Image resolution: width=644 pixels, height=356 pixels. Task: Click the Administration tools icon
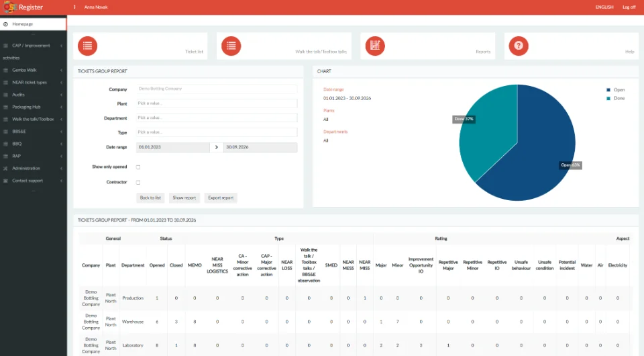point(5,169)
